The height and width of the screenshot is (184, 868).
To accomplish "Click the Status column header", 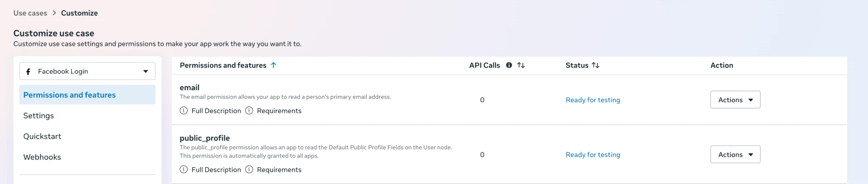I will (577, 65).
